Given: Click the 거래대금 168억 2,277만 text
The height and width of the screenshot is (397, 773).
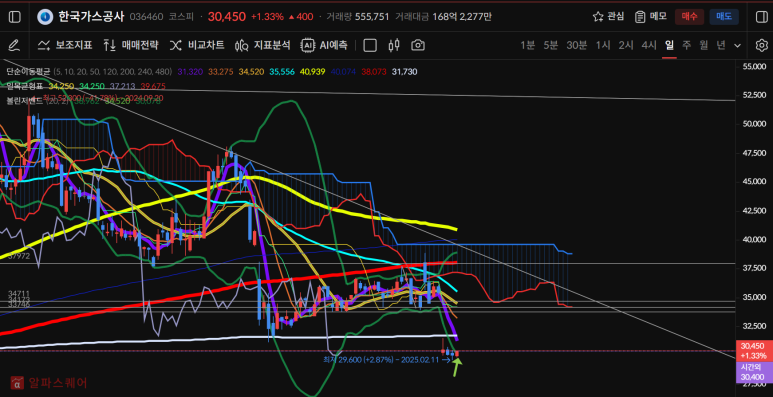Looking at the screenshot, I should tap(443, 17).
